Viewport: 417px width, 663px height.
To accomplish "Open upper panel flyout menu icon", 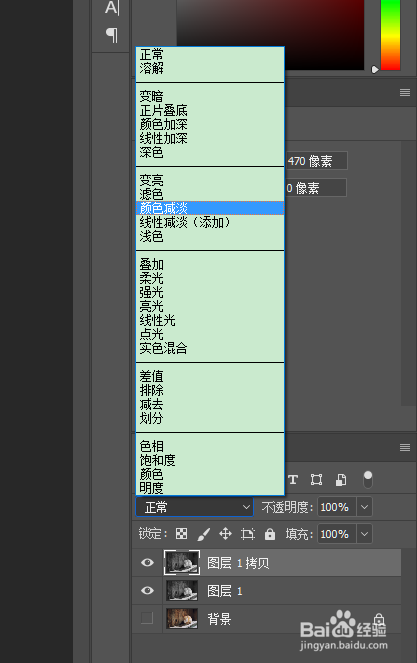I will point(405,93).
